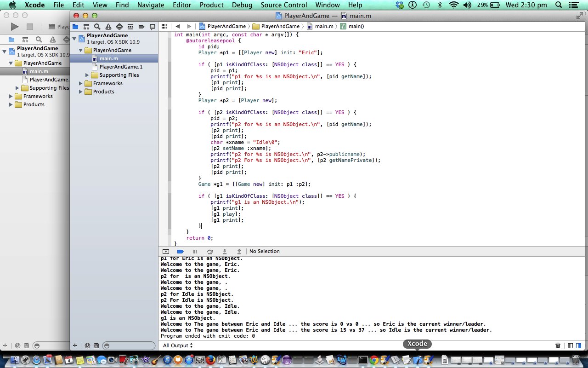The height and width of the screenshot is (368, 588).
Task: Expand Frameworks group in front navigator
Action: (81, 83)
